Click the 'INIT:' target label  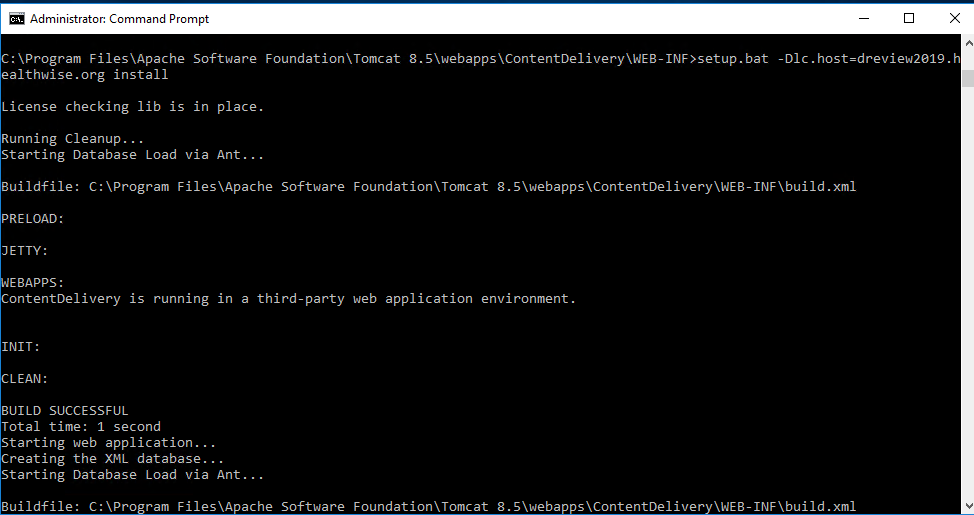21,346
